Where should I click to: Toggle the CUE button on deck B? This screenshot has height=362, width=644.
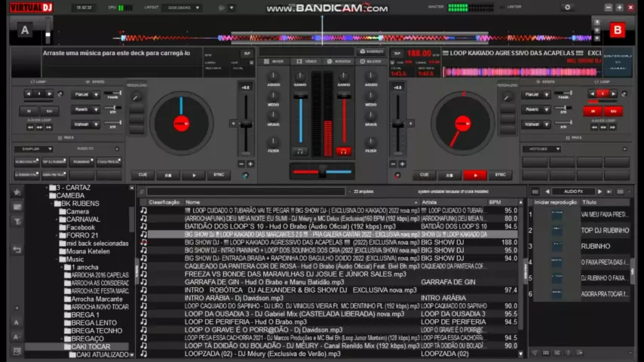425,175
